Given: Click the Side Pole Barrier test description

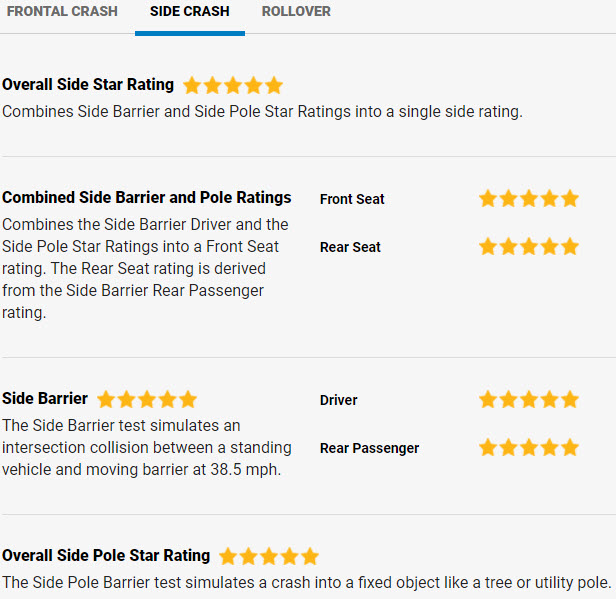Looking at the screenshot, I should point(306,582).
